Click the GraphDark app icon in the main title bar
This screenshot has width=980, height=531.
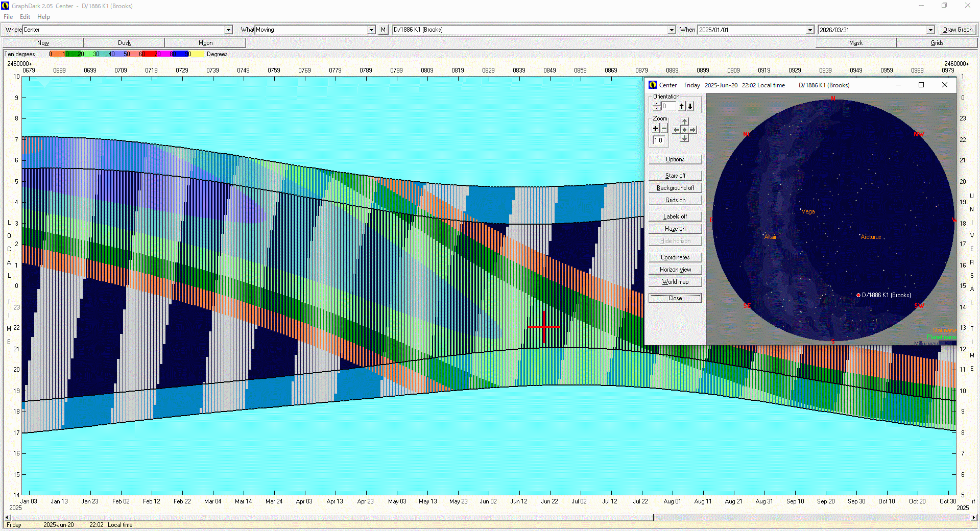click(x=6, y=6)
